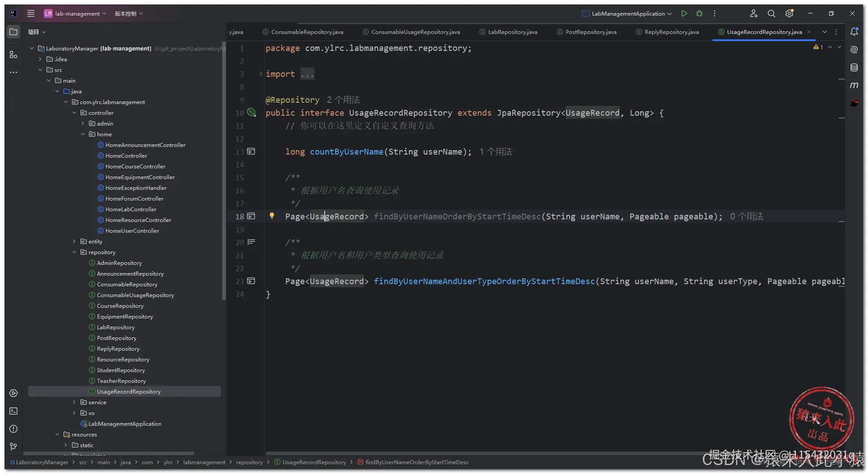The height and width of the screenshot is (474, 868).
Task: Open the Search Everywhere magnifier icon
Action: 771,13
